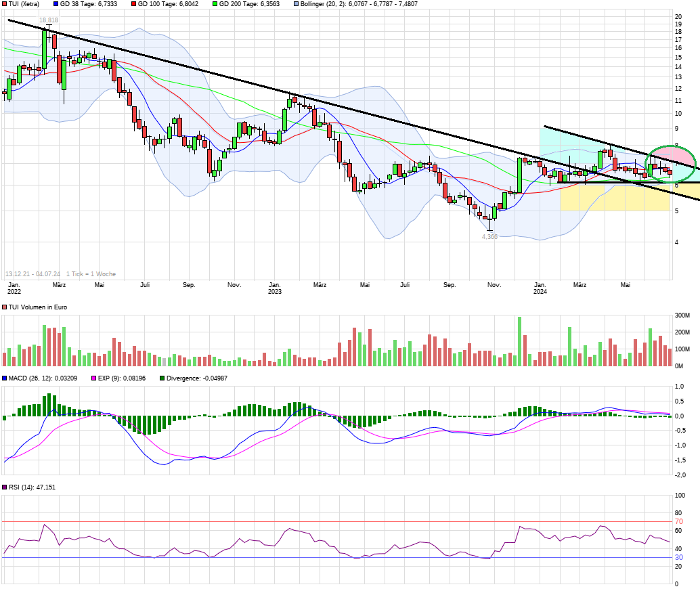
Task: Select the 'GD 200 Tage: 6,3563' label
Action: tap(250, 4)
